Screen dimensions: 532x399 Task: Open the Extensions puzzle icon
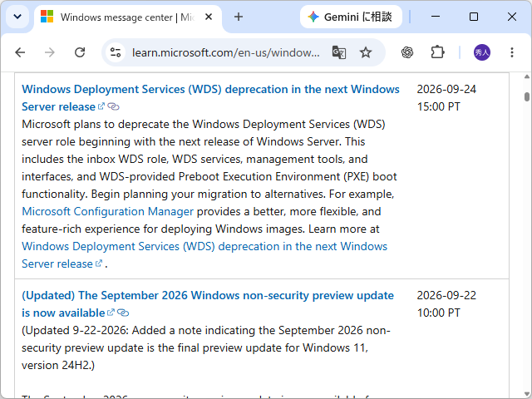437,52
